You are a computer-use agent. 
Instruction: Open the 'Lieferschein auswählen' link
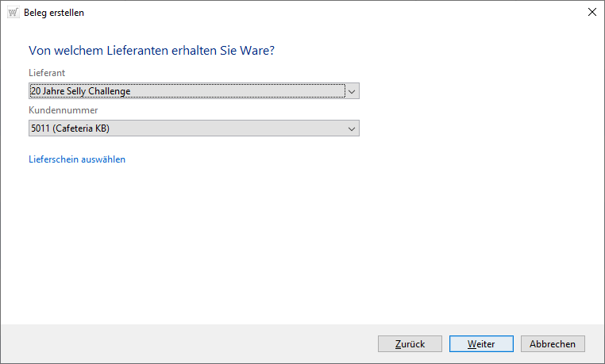click(x=77, y=159)
